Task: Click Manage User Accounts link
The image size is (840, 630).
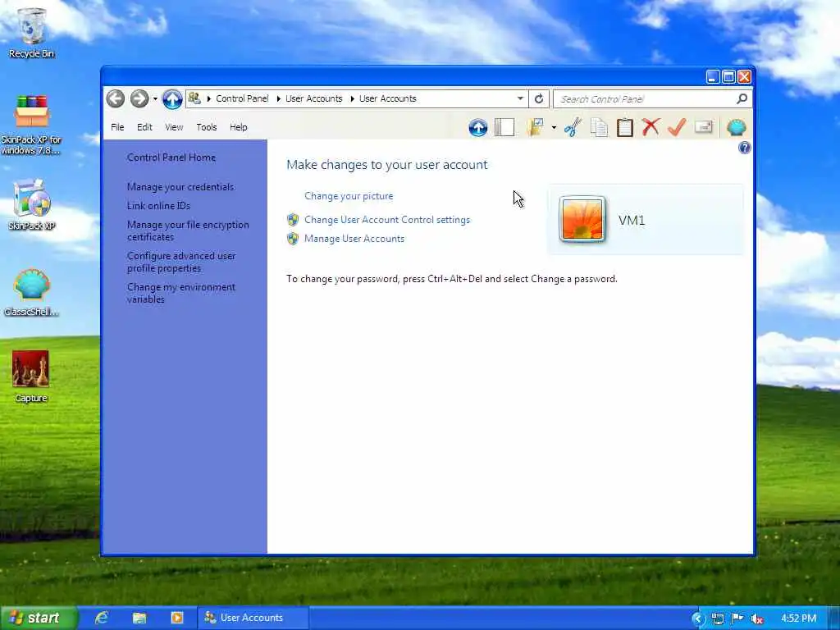Action: pos(354,239)
